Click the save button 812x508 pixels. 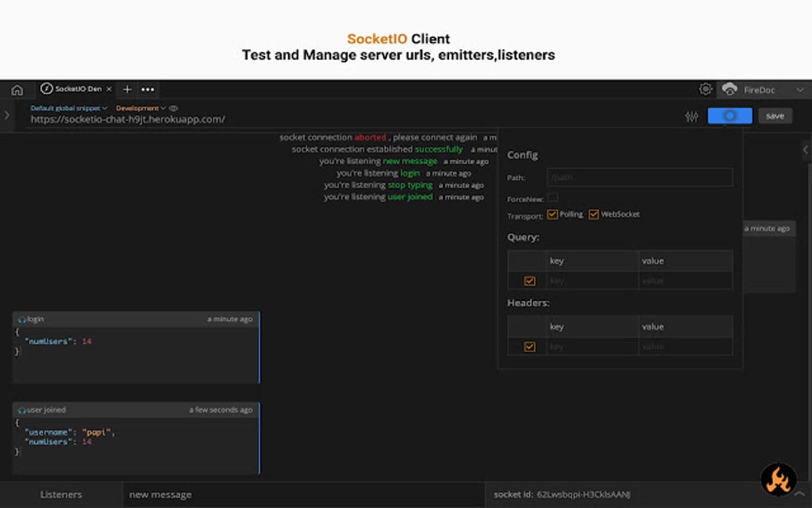tap(774, 115)
